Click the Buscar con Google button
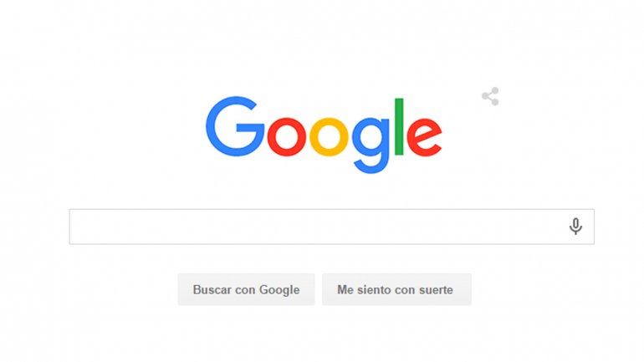644x362 pixels. [246, 289]
